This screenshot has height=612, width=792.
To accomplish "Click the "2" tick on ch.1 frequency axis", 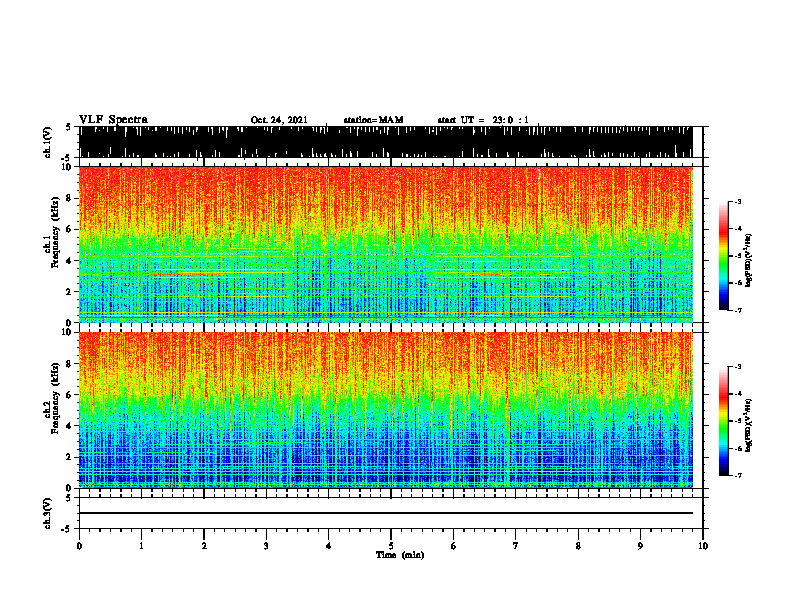I will 69,291.
